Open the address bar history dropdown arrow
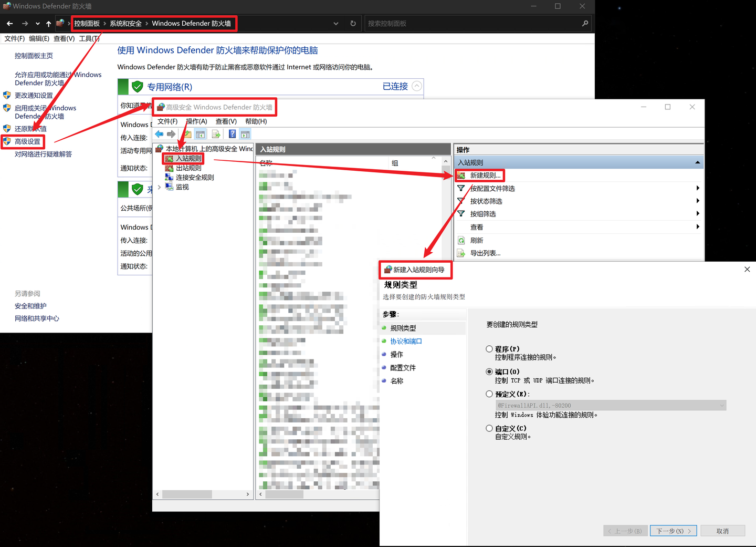The width and height of the screenshot is (756, 547). point(336,24)
